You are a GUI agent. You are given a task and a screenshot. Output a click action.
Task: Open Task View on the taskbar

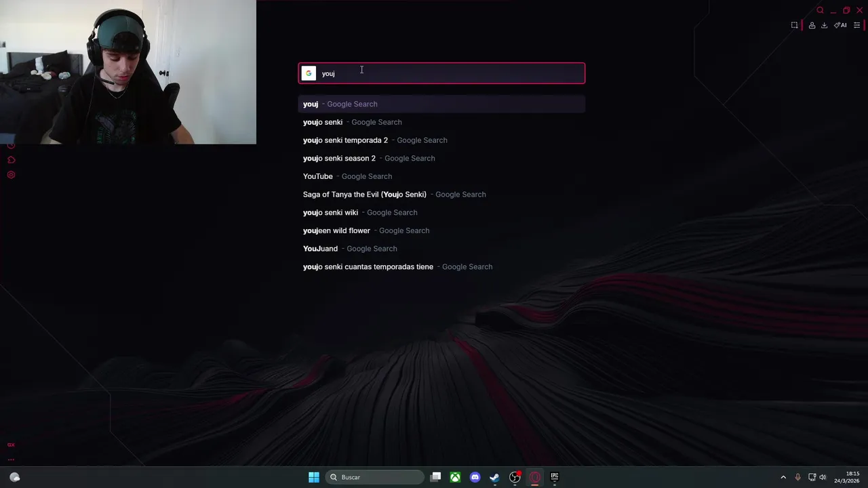[x=436, y=477]
